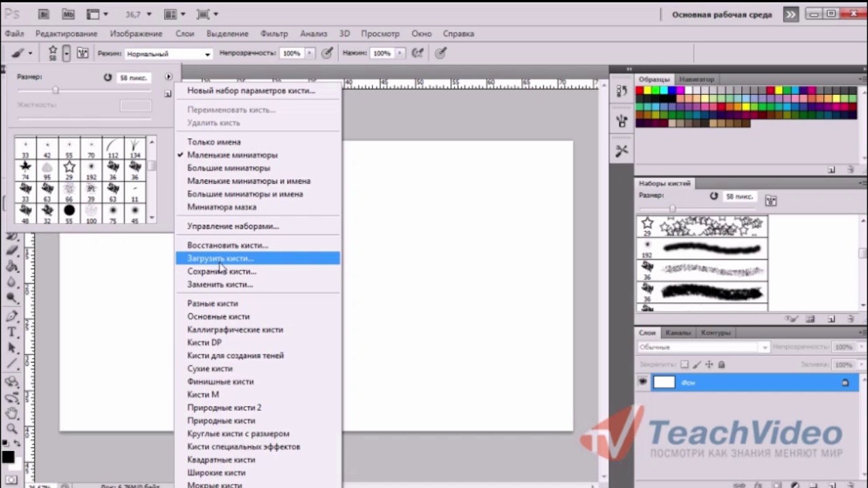Toggle the brush panel icon in options bar
Image resolution: width=868 pixels, height=488 pixels.
(83, 53)
